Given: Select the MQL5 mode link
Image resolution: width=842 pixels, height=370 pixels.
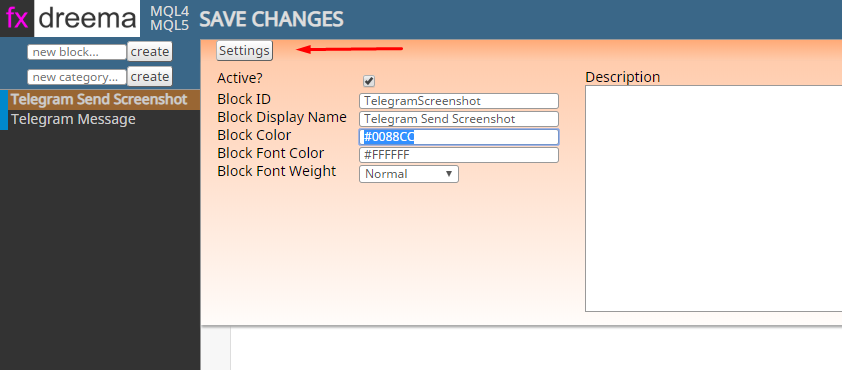Looking at the screenshot, I should point(170,25).
